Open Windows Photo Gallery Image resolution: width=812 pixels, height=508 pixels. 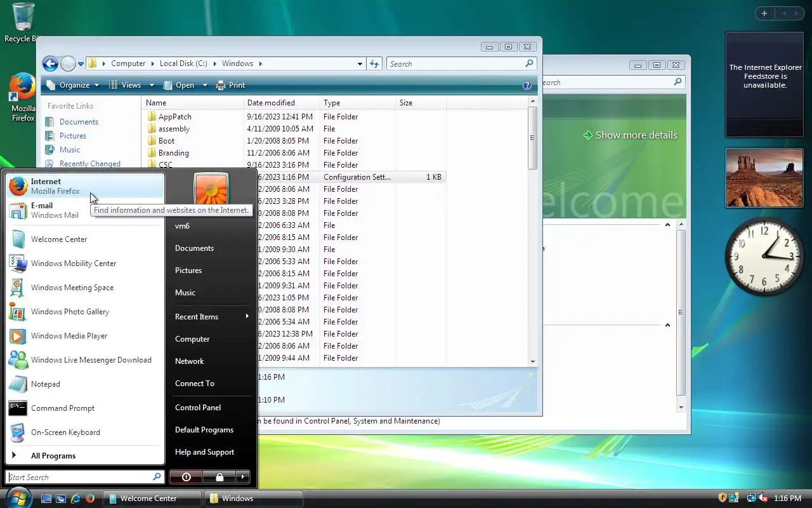pyautogui.click(x=85, y=312)
